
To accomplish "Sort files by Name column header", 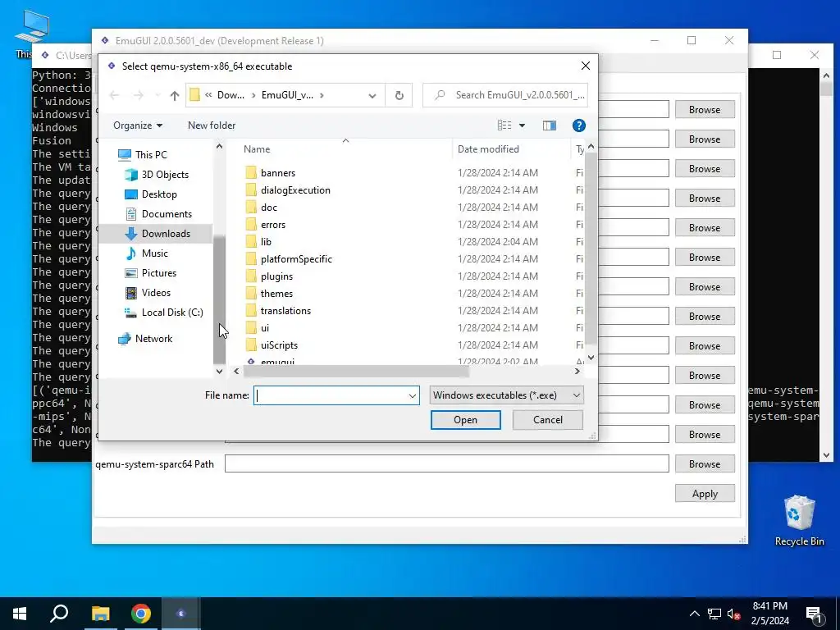I will [257, 149].
